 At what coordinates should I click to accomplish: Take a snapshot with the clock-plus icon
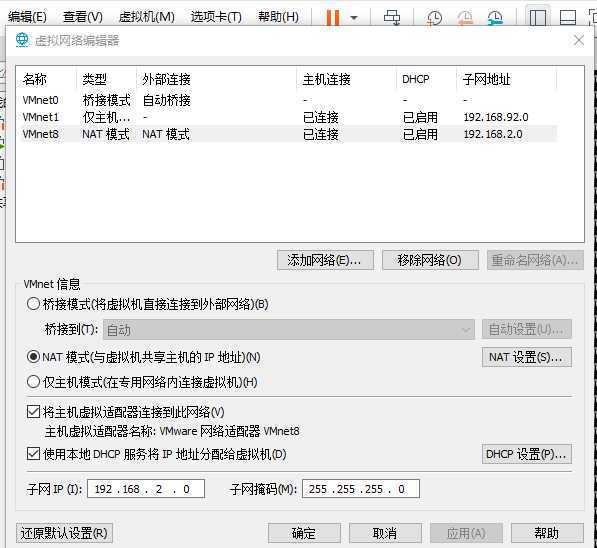tap(434, 18)
